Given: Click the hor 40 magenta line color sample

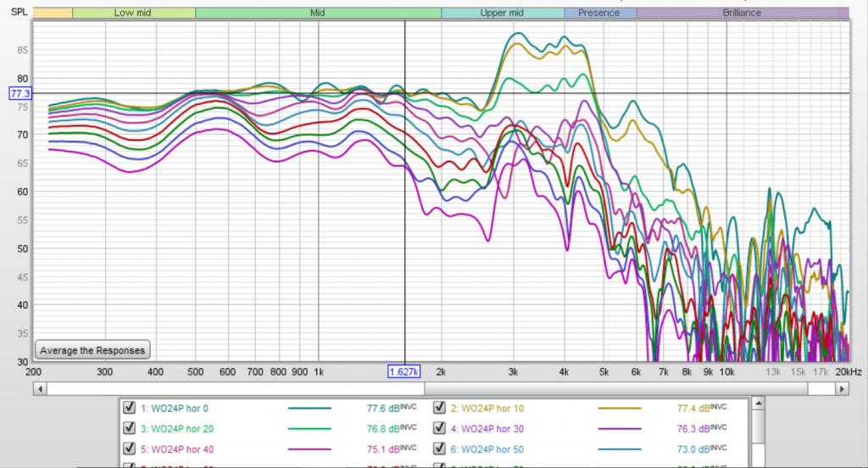Looking at the screenshot, I should [x=309, y=449].
